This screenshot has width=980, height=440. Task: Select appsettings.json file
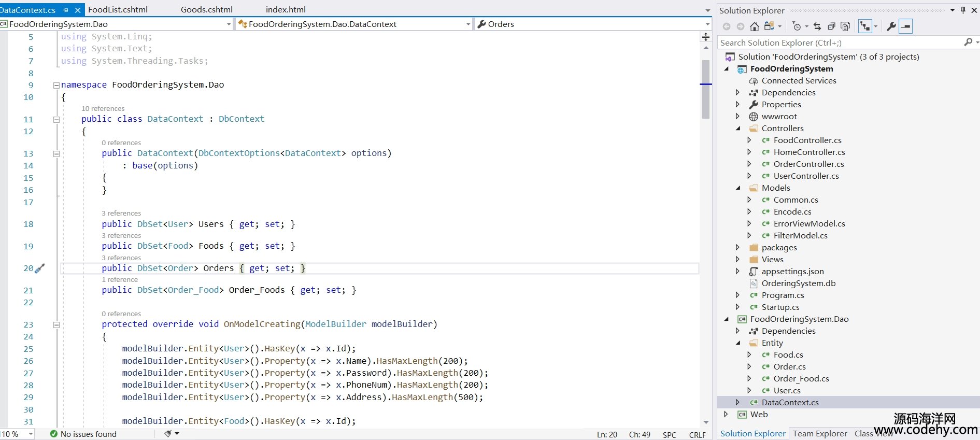792,271
